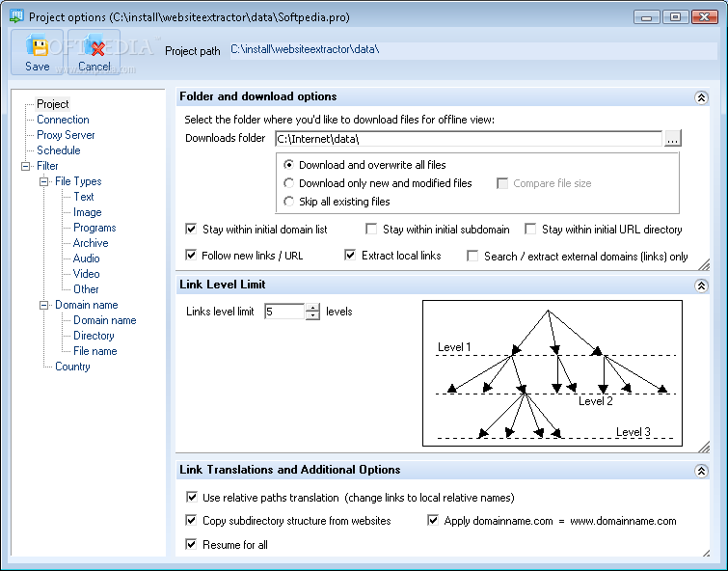Open Connection settings in the tree
This screenshot has width=728, height=571.
point(63,120)
